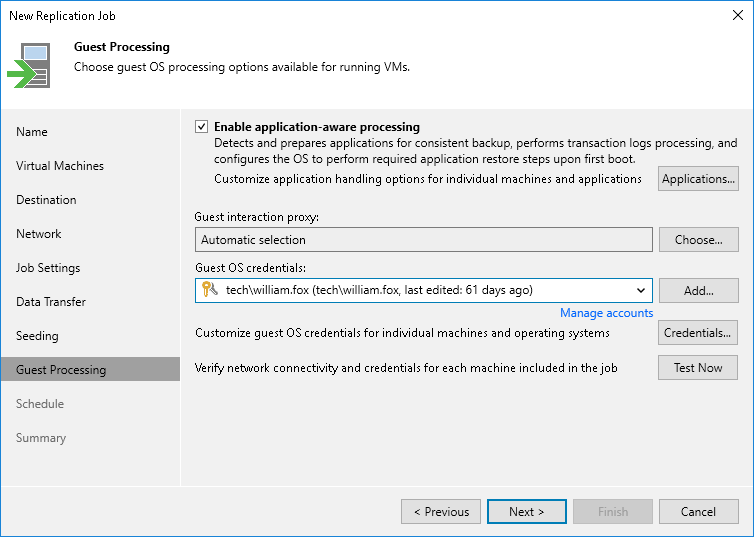This screenshot has height=537, width=754.
Task: Run Test Now connectivity check
Action: [x=698, y=367]
